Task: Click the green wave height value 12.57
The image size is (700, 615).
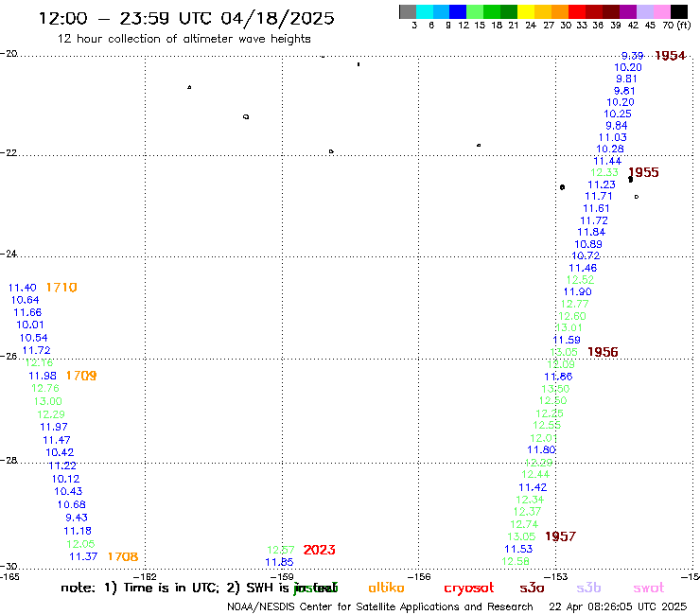Action: [x=281, y=550]
